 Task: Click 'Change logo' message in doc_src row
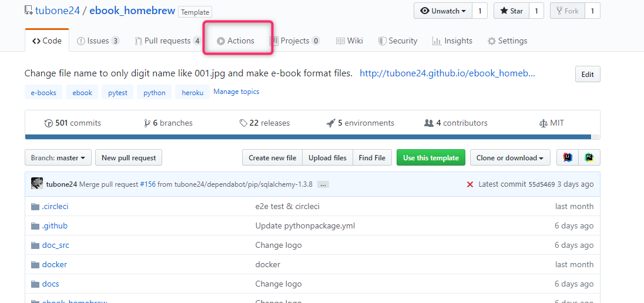pos(279,245)
